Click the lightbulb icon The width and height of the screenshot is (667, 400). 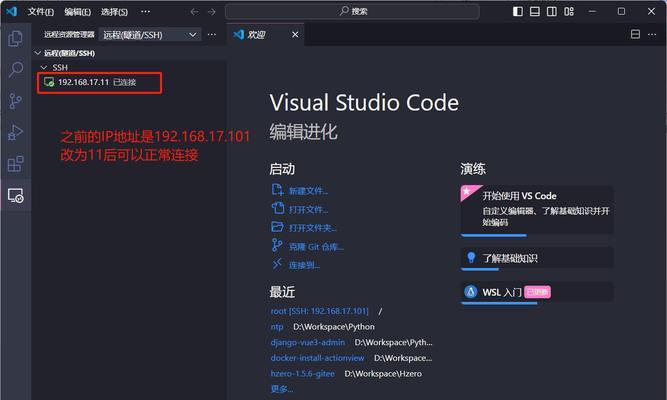[x=471, y=257]
